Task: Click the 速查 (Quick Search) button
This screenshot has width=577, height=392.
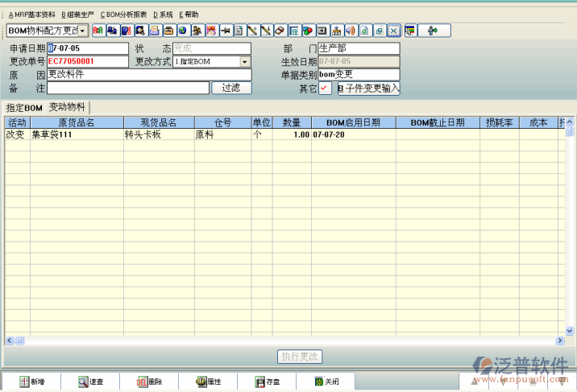Action: point(90,382)
